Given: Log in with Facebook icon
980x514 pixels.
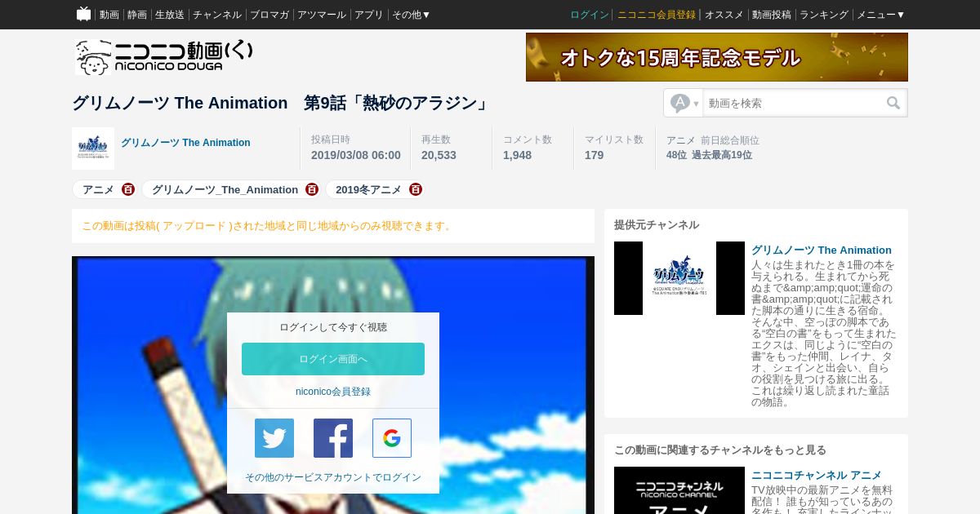Looking at the screenshot, I should pyautogui.click(x=333, y=438).
